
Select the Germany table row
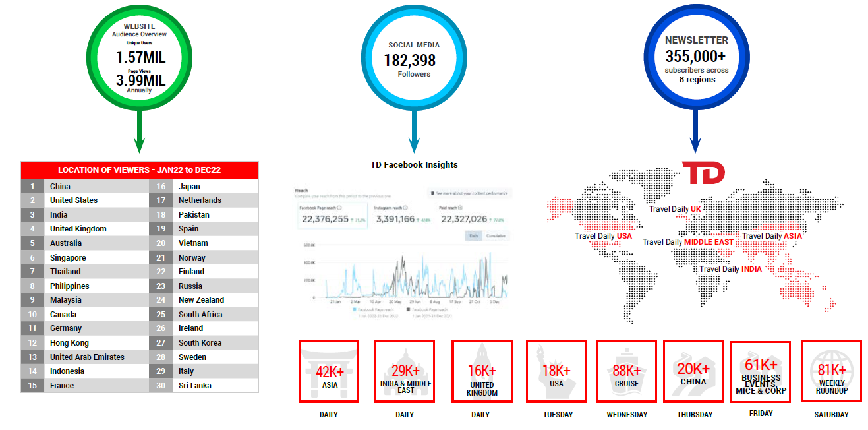86,328
